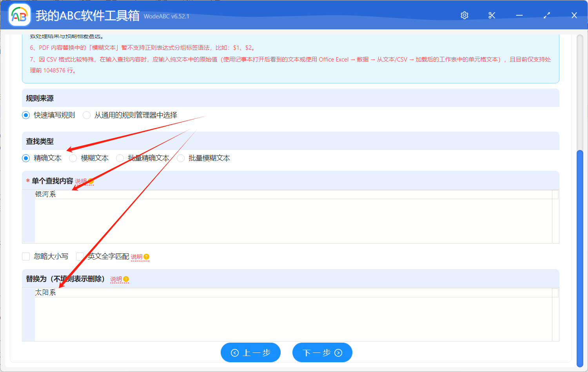
Task: Select the 批量精确文本 option
Action: pyautogui.click(x=120, y=158)
